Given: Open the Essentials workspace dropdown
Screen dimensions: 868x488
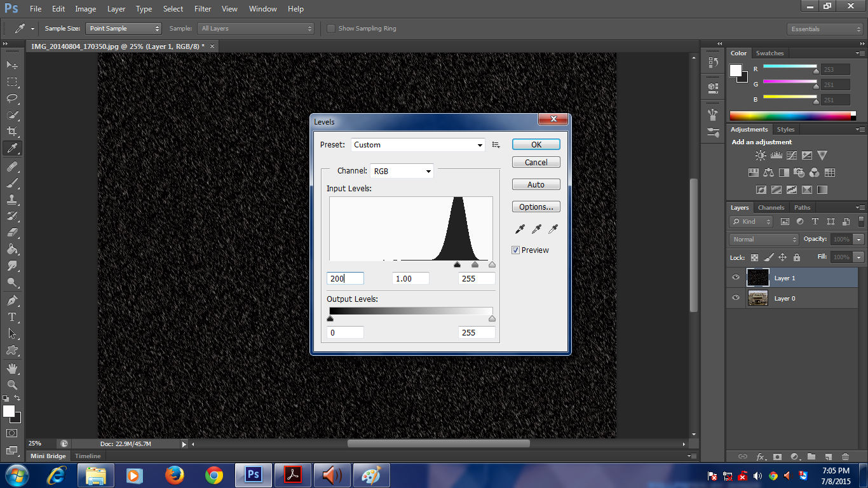Looking at the screenshot, I should tap(824, 29).
